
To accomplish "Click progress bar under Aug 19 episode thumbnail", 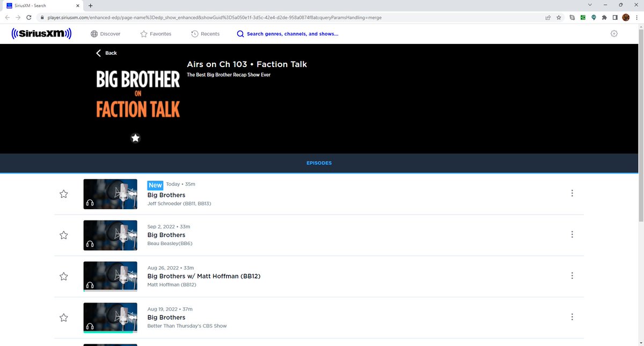I will click(110, 332).
